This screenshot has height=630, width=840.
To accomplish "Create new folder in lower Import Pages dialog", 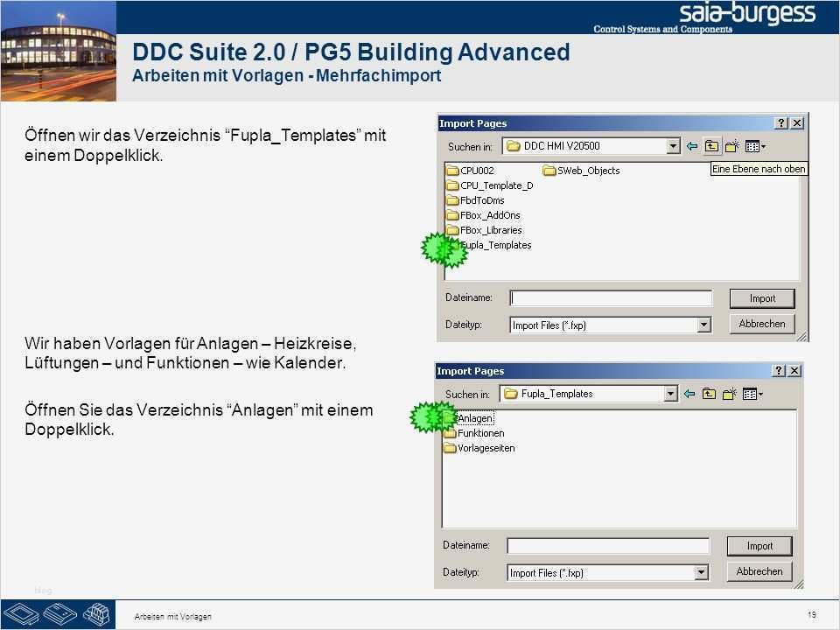I will click(x=730, y=394).
